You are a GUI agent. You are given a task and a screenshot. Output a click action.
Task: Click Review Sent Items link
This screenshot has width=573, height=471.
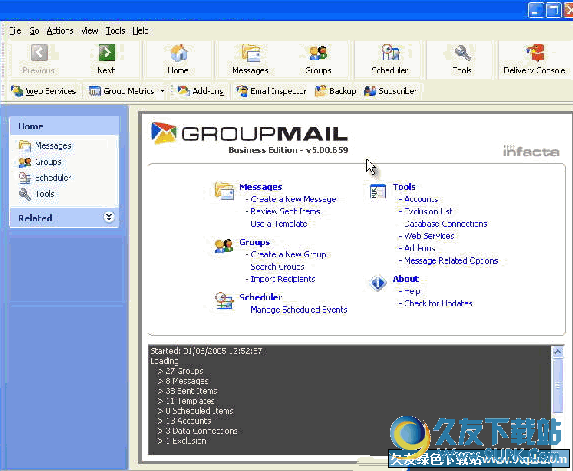[285, 211]
